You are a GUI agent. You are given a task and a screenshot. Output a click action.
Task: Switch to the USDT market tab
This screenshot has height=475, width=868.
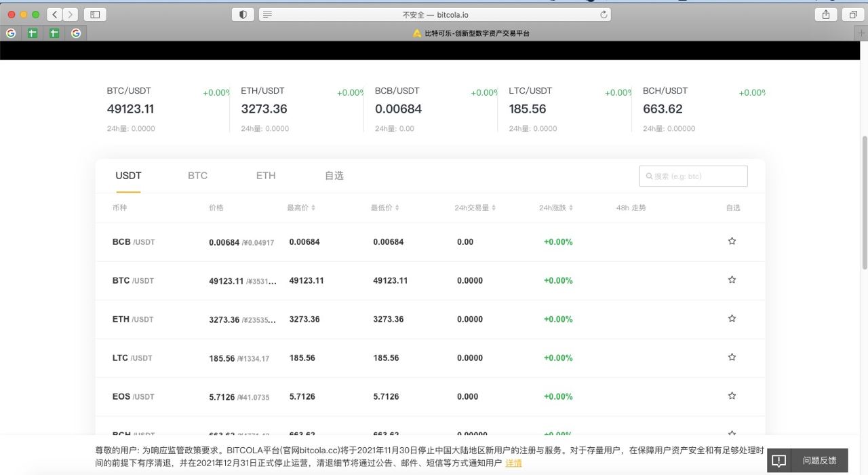pos(128,176)
